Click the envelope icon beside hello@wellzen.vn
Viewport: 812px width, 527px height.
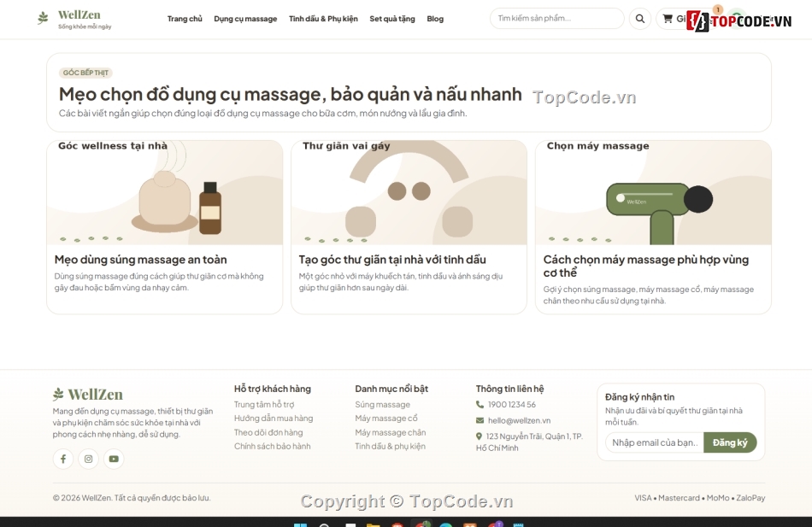pyautogui.click(x=480, y=420)
